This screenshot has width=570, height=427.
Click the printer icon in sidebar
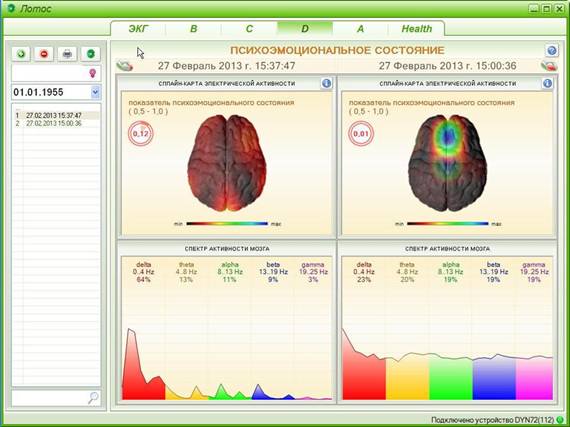point(67,54)
